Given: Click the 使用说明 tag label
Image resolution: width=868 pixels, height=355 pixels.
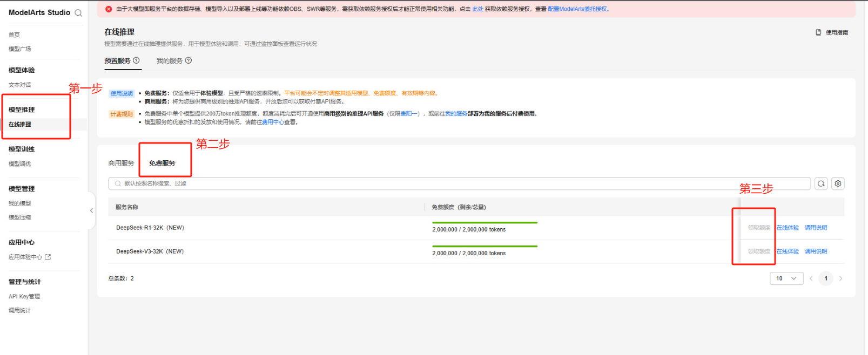Looking at the screenshot, I should coord(122,93).
